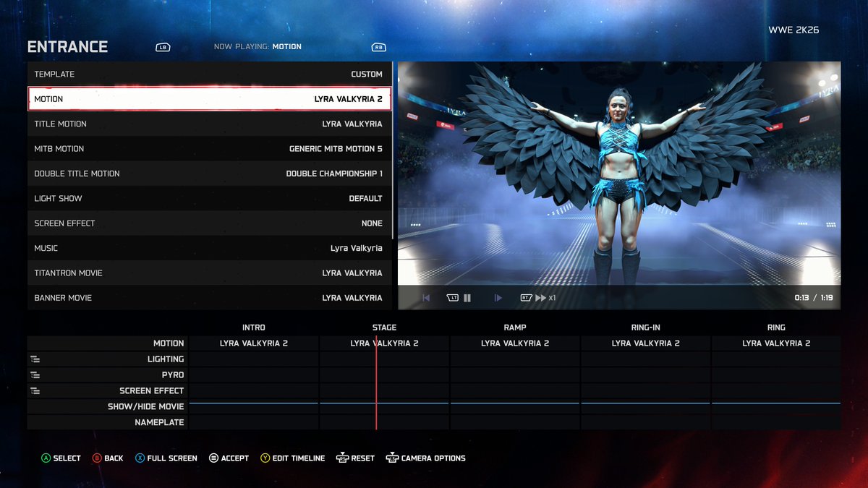Click the Entrance heading
Screen dimensions: 868x488
67,47
